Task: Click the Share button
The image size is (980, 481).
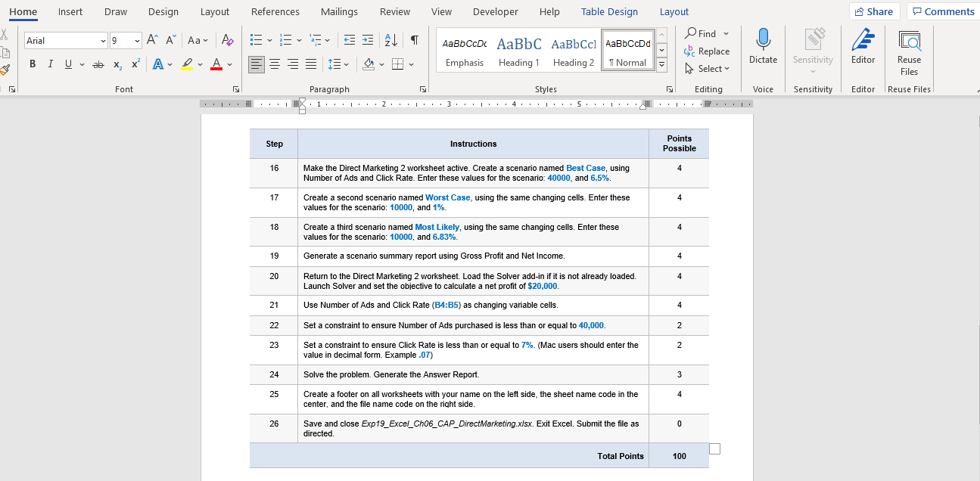Action: point(875,11)
